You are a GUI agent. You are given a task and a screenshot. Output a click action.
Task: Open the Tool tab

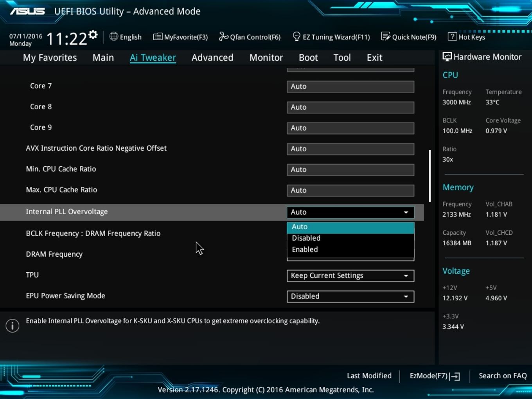(x=342, y=58)
